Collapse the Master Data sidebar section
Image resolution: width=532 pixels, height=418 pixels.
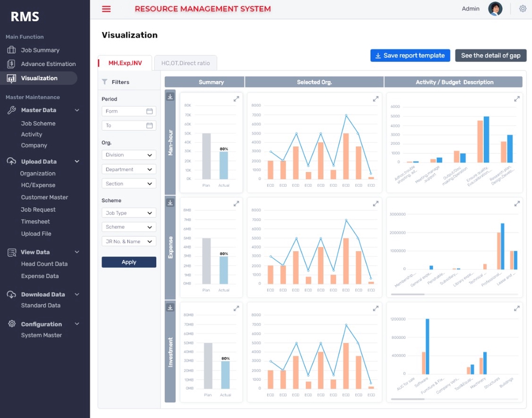[x=77, y=110]
